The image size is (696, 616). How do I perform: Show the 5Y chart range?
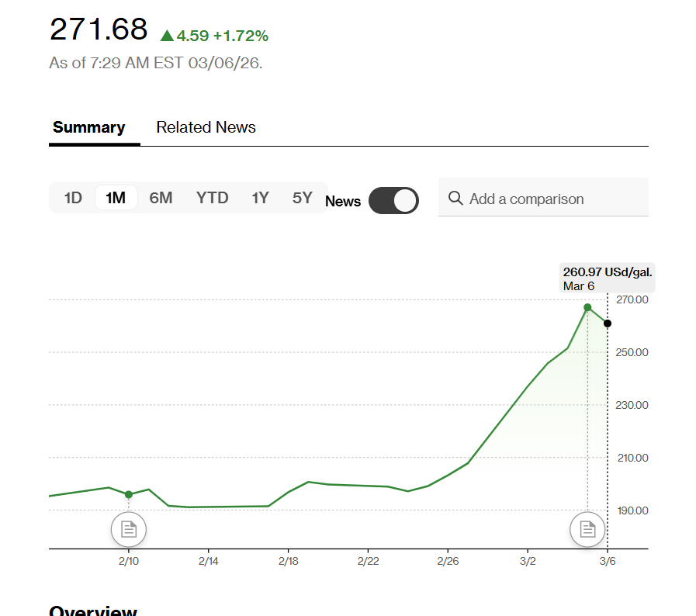pos(302,198)
